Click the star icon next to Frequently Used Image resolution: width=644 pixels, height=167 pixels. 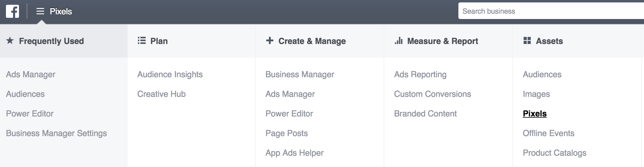10,40
